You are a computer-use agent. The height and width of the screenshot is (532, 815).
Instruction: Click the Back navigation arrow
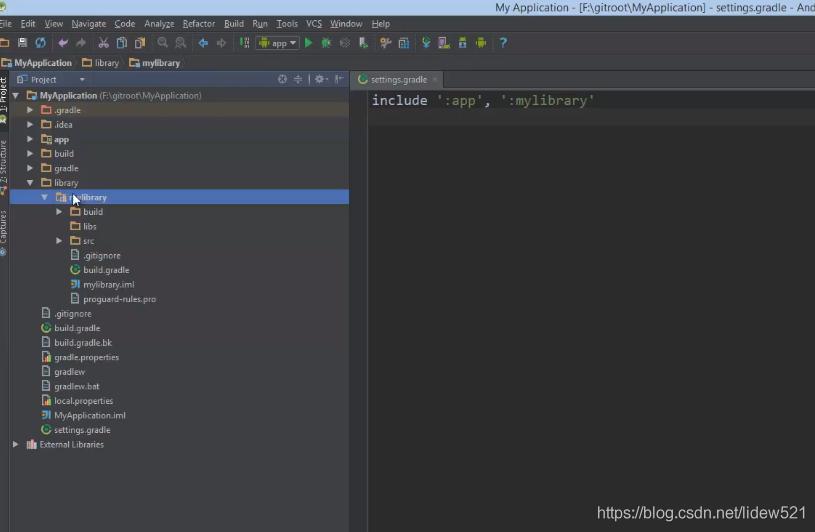(203, 43)
